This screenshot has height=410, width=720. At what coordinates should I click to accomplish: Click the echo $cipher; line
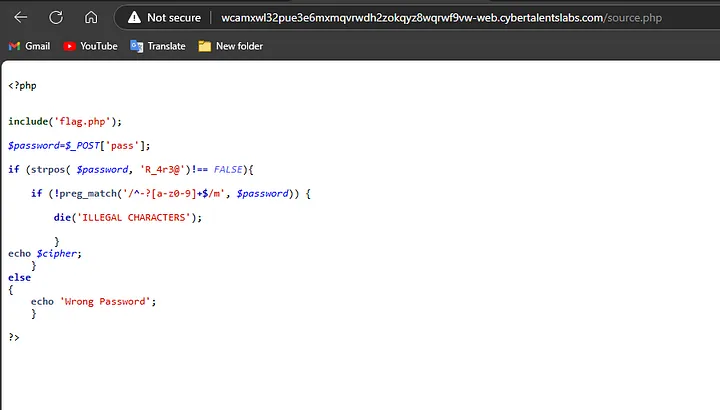pos(45,253)
